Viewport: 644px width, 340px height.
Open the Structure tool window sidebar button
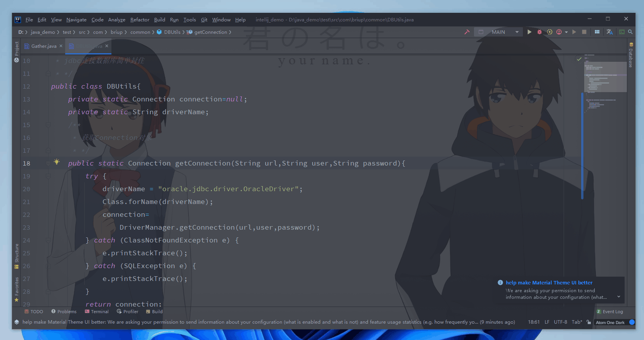(17, 256)
